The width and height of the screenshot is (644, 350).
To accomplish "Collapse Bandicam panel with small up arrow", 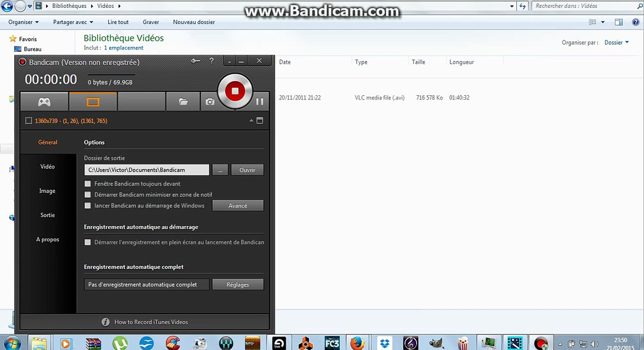I will pos(252,121).
